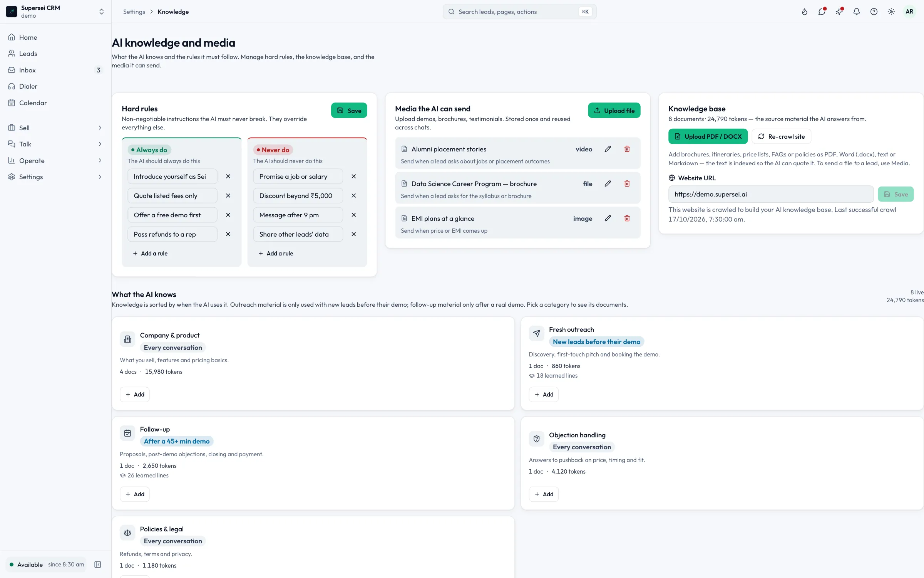Delete the Alumni placement stories media
924x578 pixels.
click(x=627, y=149)
